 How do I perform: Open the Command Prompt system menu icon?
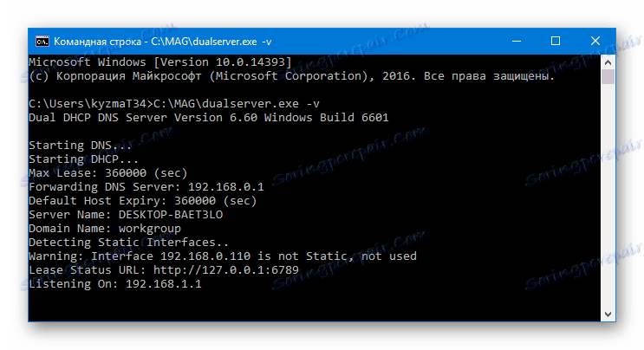coord(41,40)
